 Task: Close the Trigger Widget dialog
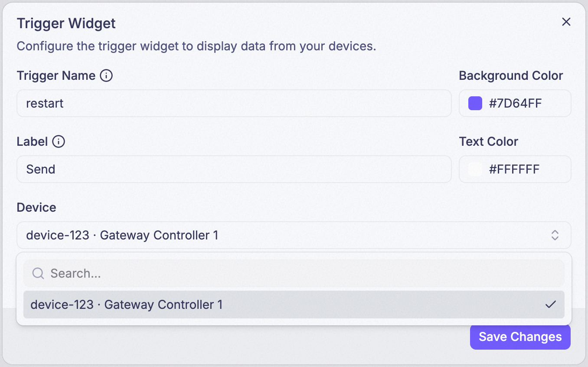point(566,22)
